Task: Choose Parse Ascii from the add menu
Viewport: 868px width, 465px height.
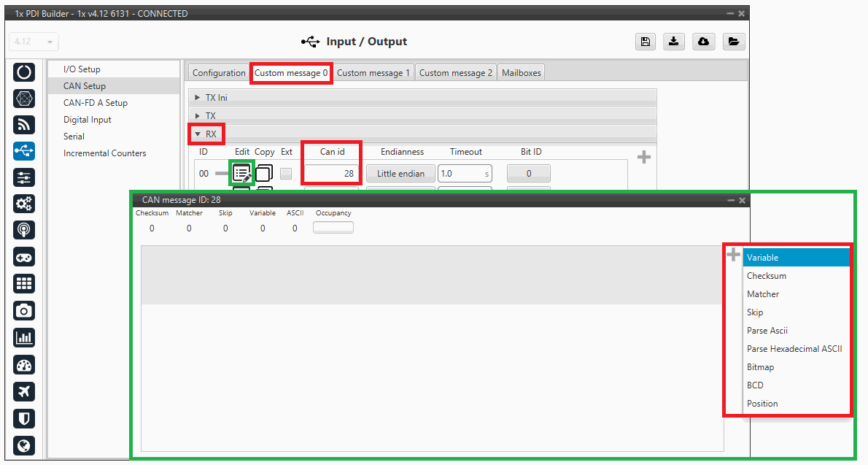Action: click(x=796, y=331)
